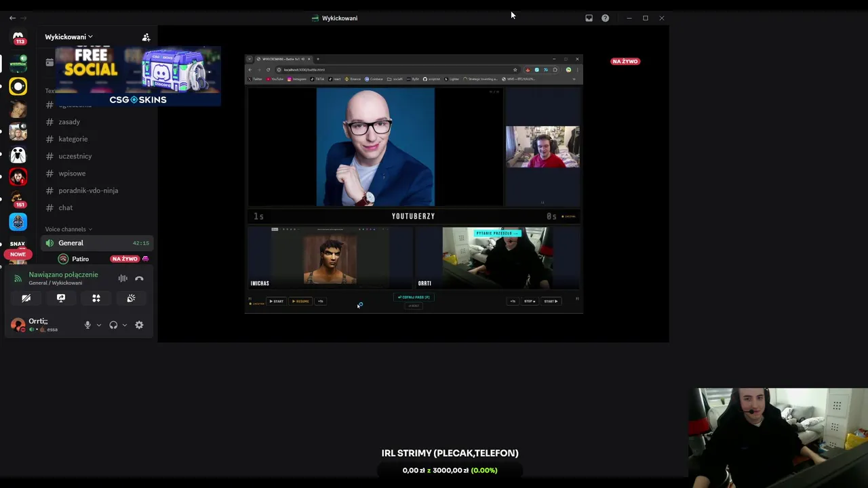Click the NOWE new servers badge
The height and width of the screenshot is (488, 868).
click(x=18, y=254)
